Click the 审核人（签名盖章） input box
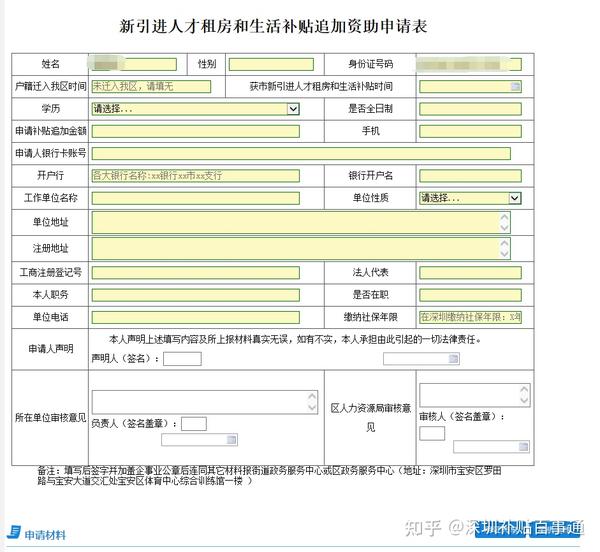The height and width of the screenshot is (552, 600). [x=432, y=434]
